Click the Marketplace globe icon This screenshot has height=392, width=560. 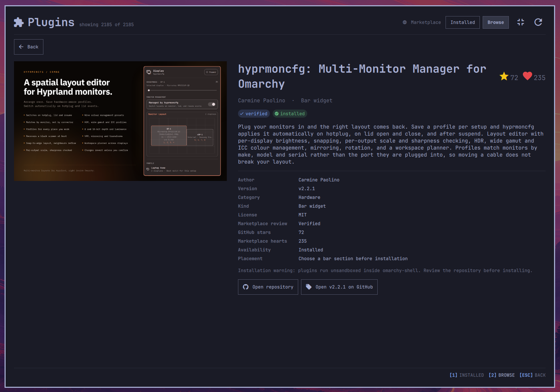405,22
